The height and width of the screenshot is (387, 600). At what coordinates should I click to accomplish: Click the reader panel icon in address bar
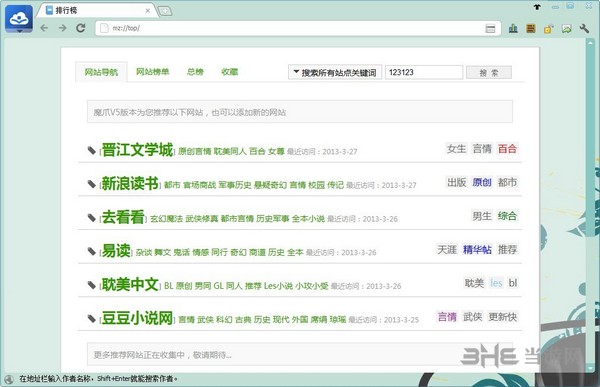[490, 29]
